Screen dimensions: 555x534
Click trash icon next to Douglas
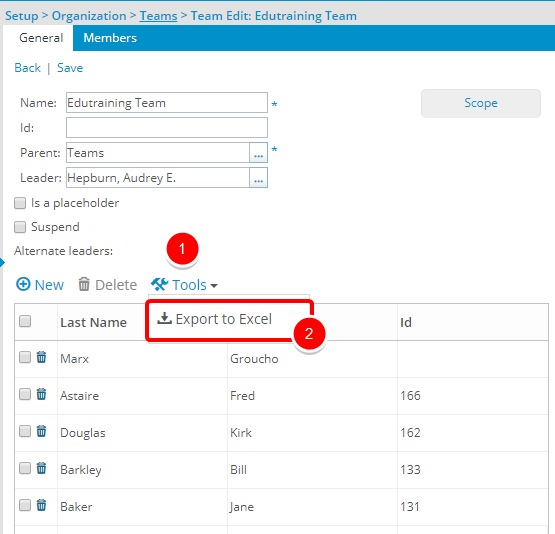pyautogui.click(x=41, y=431)
